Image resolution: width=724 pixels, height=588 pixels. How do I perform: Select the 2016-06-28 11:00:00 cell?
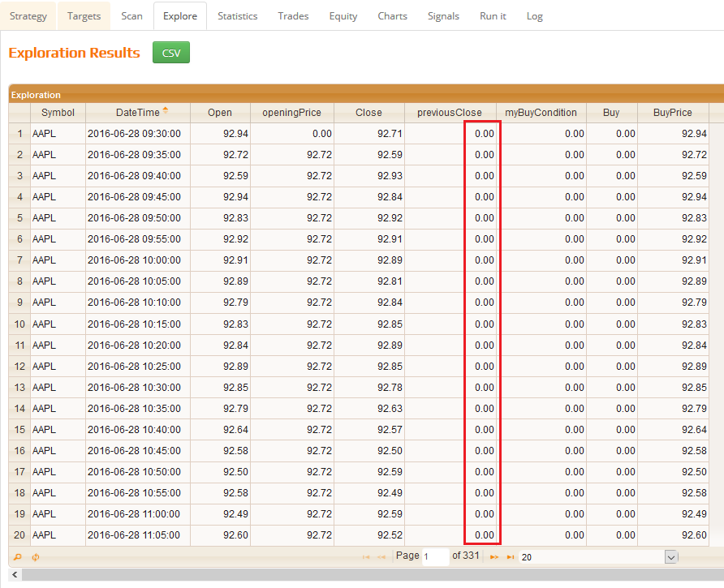[x=138, y=514]
